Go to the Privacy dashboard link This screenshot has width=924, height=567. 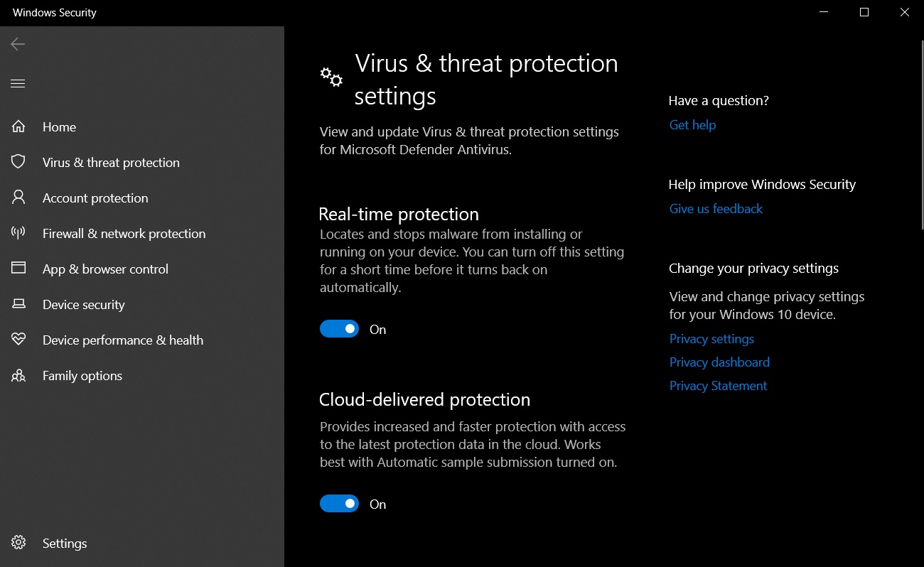tap(719, 362)
